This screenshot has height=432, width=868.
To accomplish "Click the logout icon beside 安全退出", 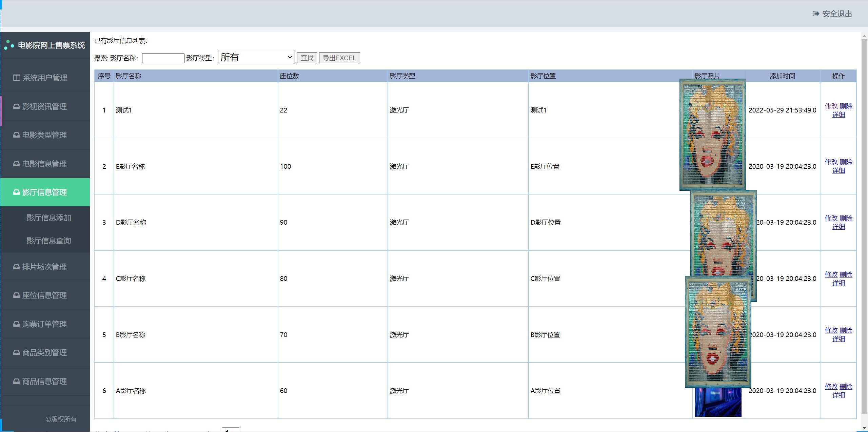I will pyautogui.click(x=816, y=14).
